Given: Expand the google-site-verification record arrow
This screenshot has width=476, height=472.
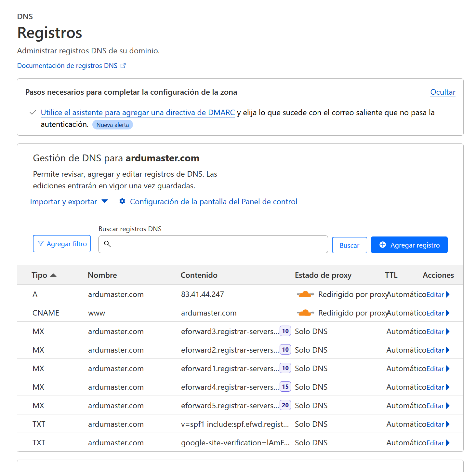Looking at the screenshot, I should 448,443.
